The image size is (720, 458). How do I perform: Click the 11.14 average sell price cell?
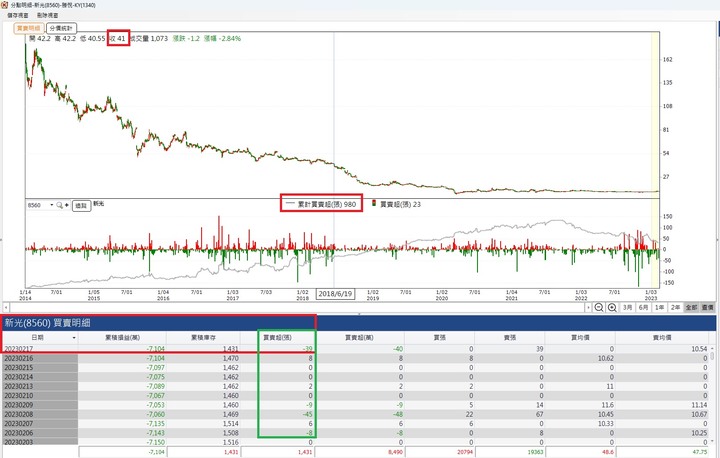coord(699,405)
